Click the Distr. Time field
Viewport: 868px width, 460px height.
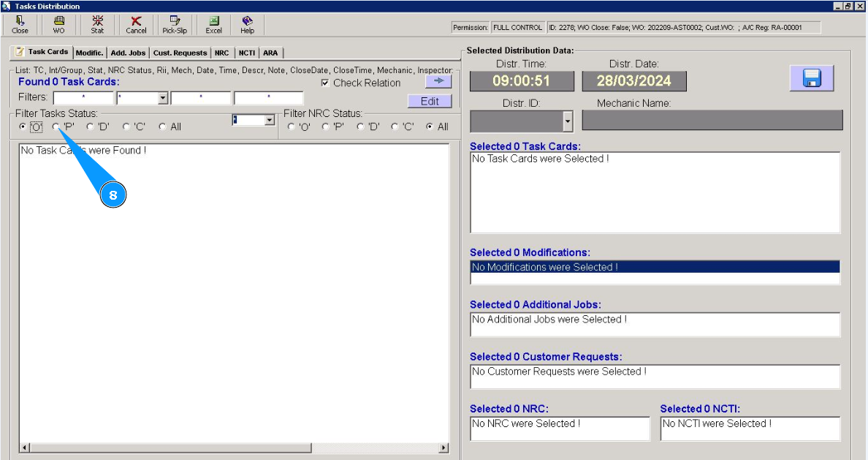coord(522,81)
